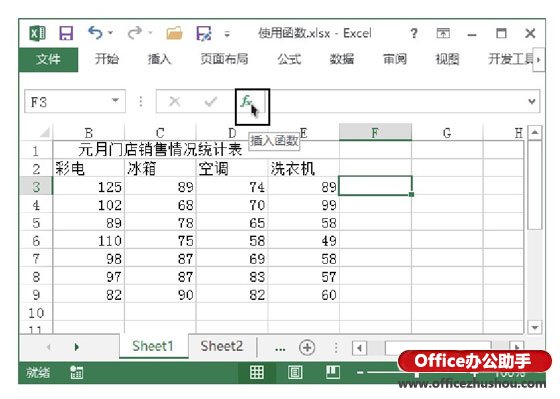Switch to the 开始 ribbon tab
Screen dimensions: 560x399
(106, 59)
